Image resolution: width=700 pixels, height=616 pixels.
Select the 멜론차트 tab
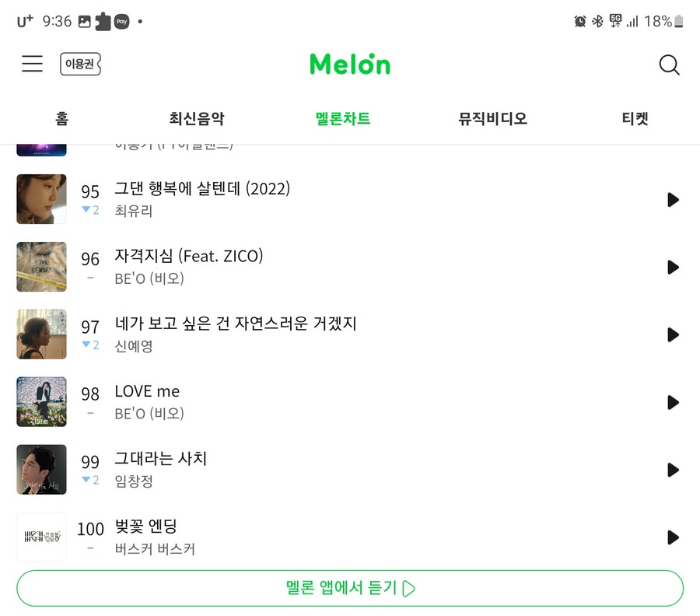343,119
